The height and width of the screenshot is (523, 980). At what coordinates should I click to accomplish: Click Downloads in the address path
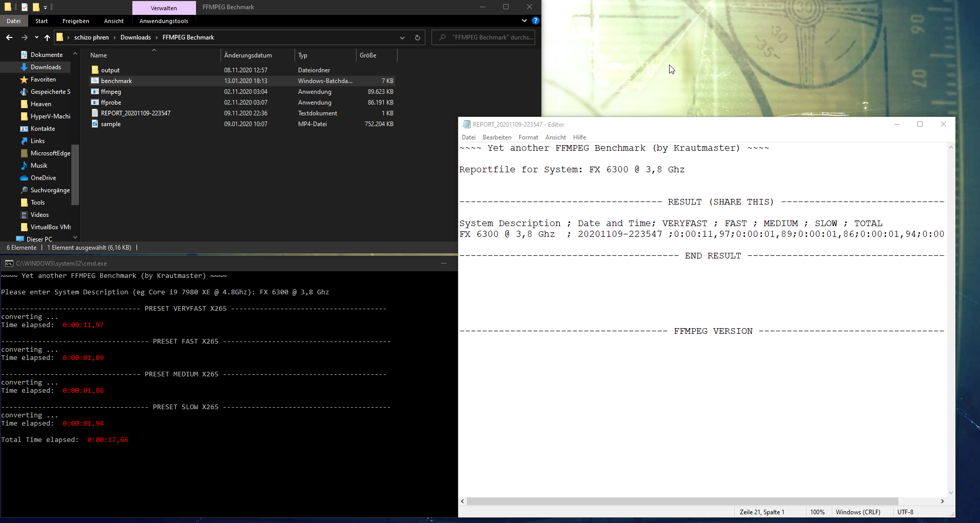[135, 37]
